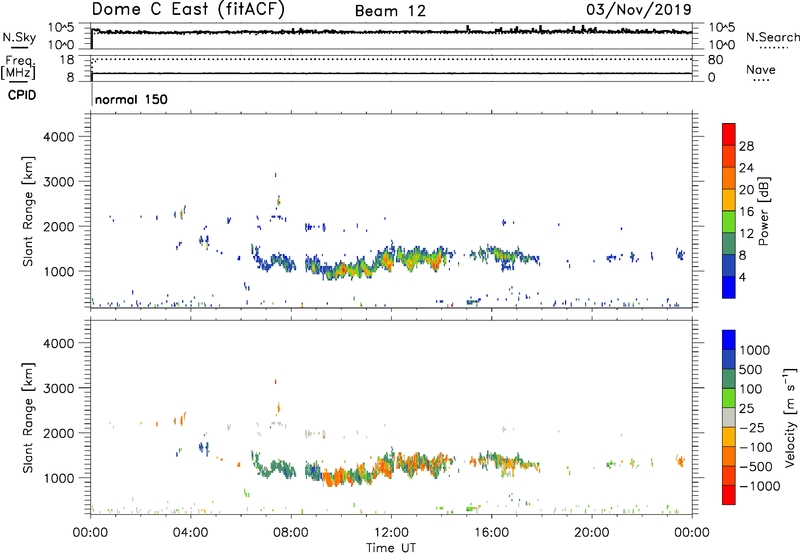Click the '-1000' velocity colorbar tick
Screen dimensions: 800x554
[759, 486]
